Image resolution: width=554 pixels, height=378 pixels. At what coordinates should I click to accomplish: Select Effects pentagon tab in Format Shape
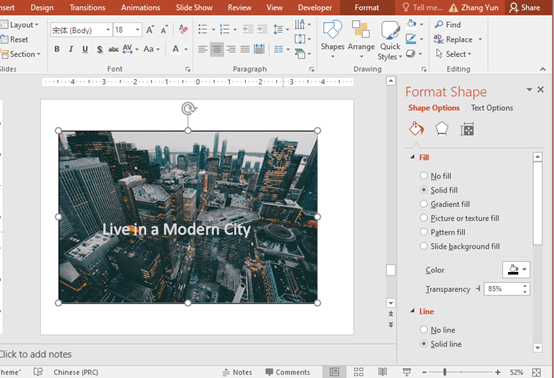point(442,129)
